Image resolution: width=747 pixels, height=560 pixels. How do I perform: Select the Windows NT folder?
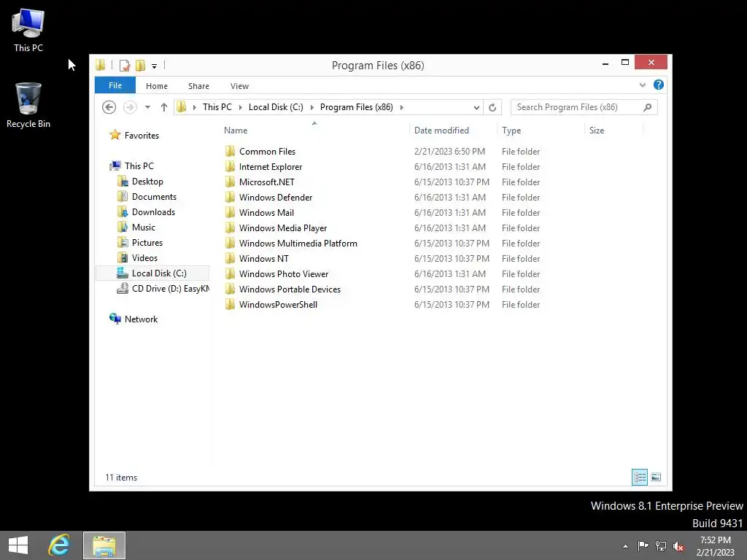pyautogui.click(x=264, y=258)
